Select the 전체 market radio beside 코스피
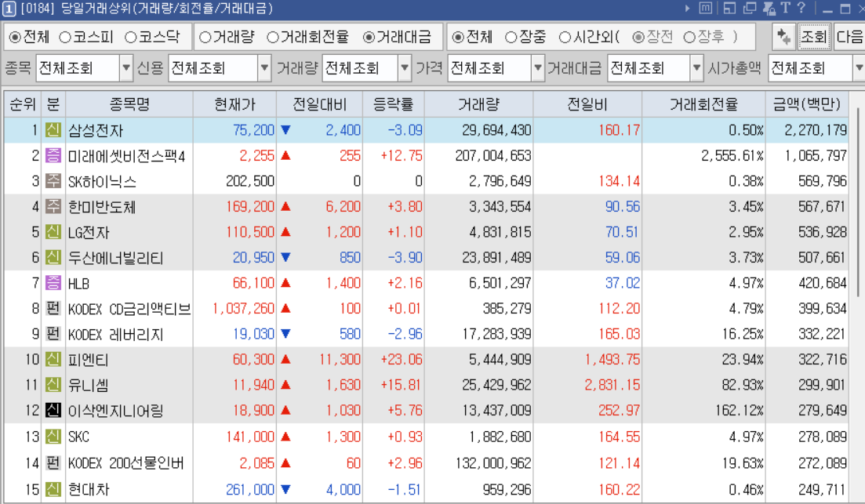The height and width of the screenshot is (504, 865). point(16,37)
